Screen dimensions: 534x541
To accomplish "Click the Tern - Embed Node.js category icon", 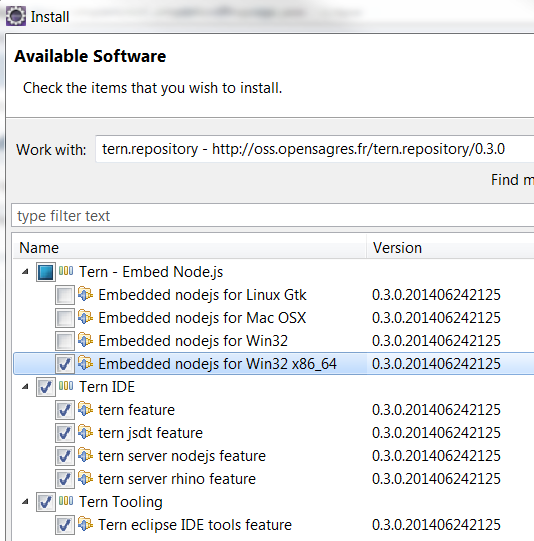I will [x=66, y=271].
